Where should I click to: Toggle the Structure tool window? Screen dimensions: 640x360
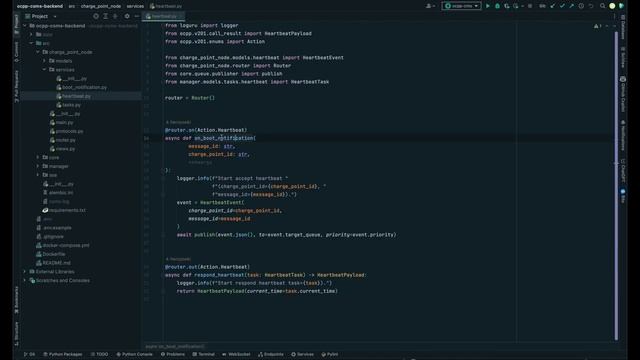[16, 334]
